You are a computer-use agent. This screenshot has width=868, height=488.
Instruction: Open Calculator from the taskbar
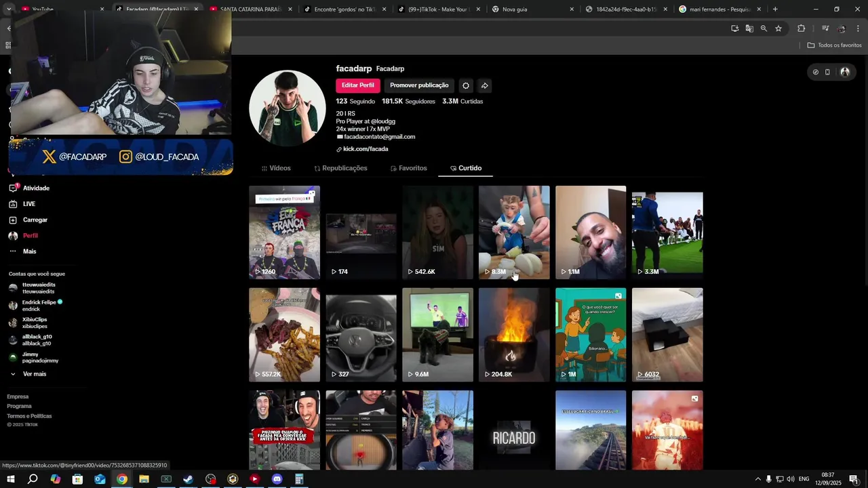(299, 479)
